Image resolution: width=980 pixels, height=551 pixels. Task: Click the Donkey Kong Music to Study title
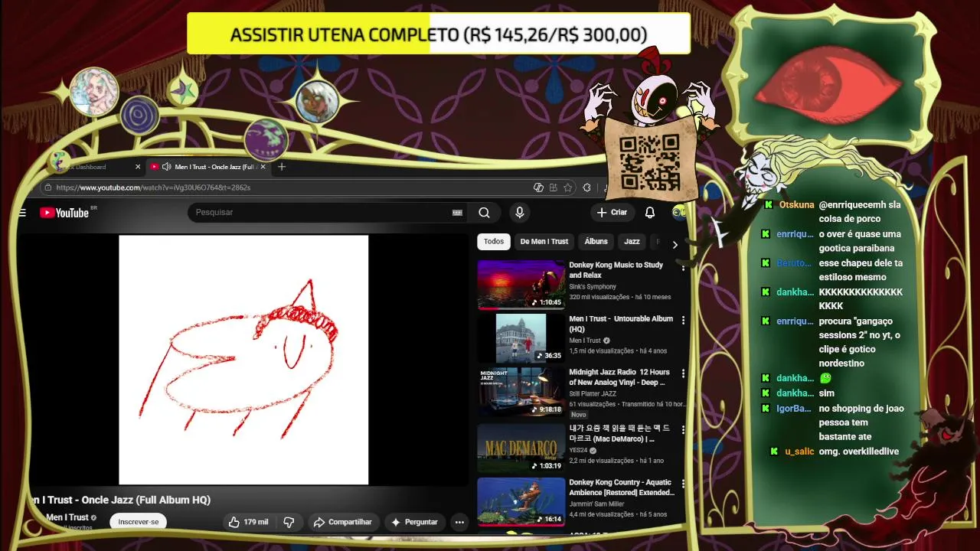(616, 270)
